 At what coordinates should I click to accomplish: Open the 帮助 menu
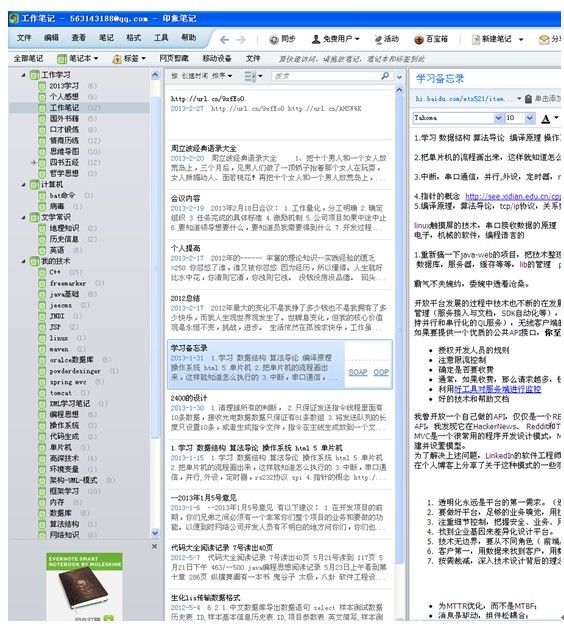pos(189,38)
